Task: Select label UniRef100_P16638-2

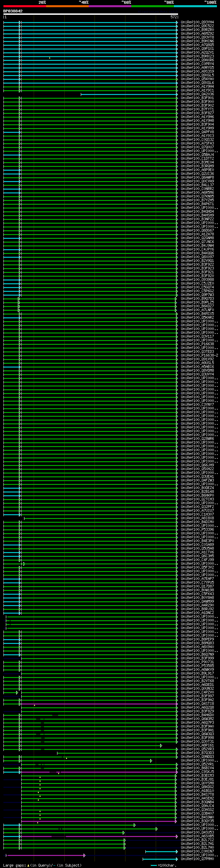Action: 199,356
